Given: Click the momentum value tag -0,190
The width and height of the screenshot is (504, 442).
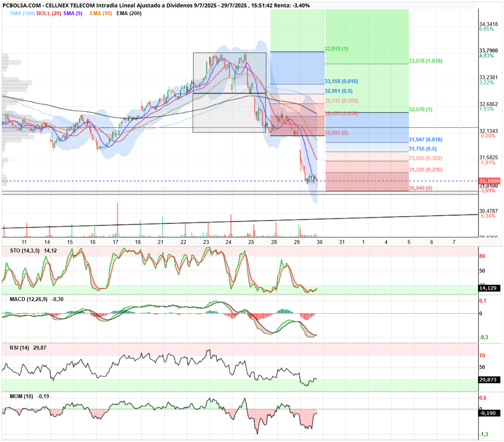Looking at the screenshot, I should click(x=489, y=413).
